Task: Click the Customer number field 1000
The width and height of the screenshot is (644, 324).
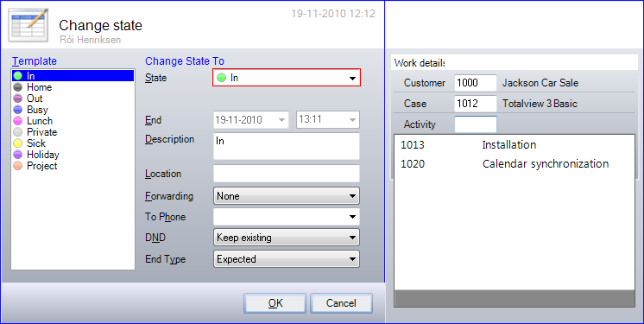Action: click(476, 83)
